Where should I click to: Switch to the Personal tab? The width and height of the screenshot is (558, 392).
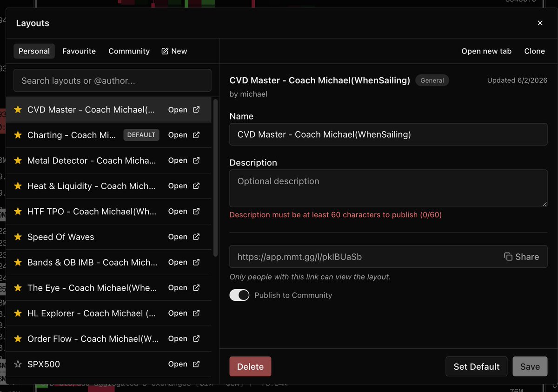34,51
